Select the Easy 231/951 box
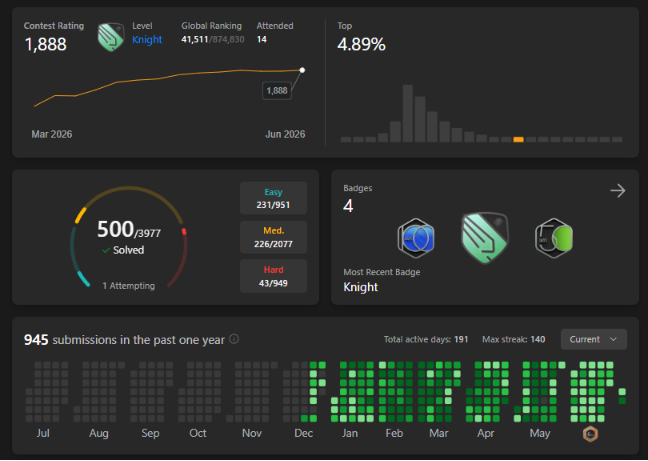This screenshot has height=461, width=648. pos(273,198)
